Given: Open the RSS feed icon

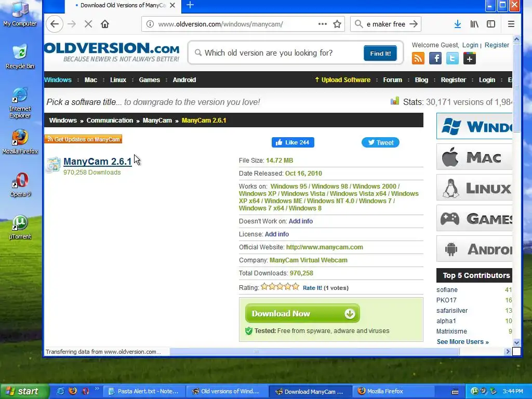Looking at the screenshot, I should [418, 58].
